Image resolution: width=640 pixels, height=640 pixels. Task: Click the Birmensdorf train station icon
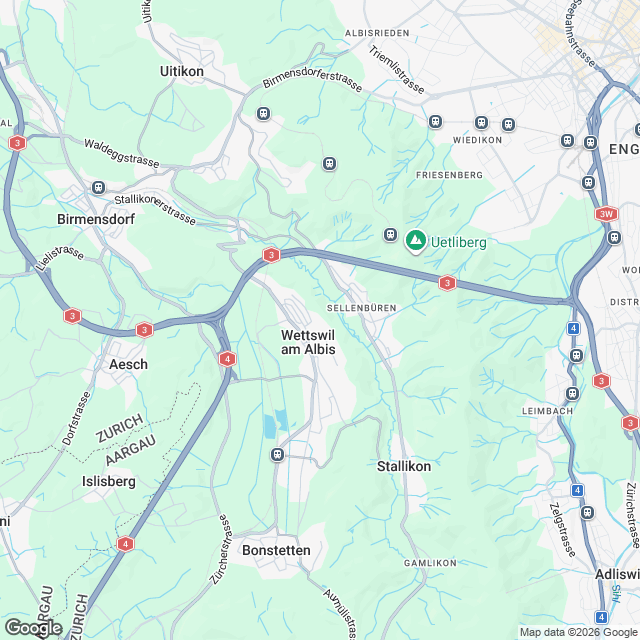(x=98, y=187)
